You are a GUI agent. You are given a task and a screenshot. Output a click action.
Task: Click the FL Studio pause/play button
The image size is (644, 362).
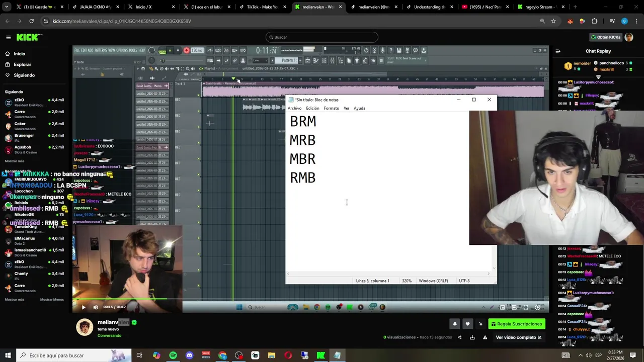[x=170, y=50]
